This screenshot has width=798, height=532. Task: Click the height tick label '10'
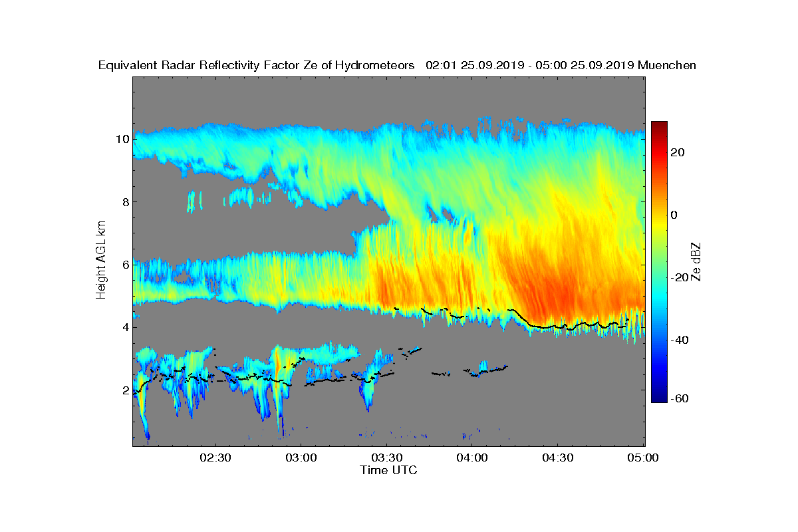[121, 140]
